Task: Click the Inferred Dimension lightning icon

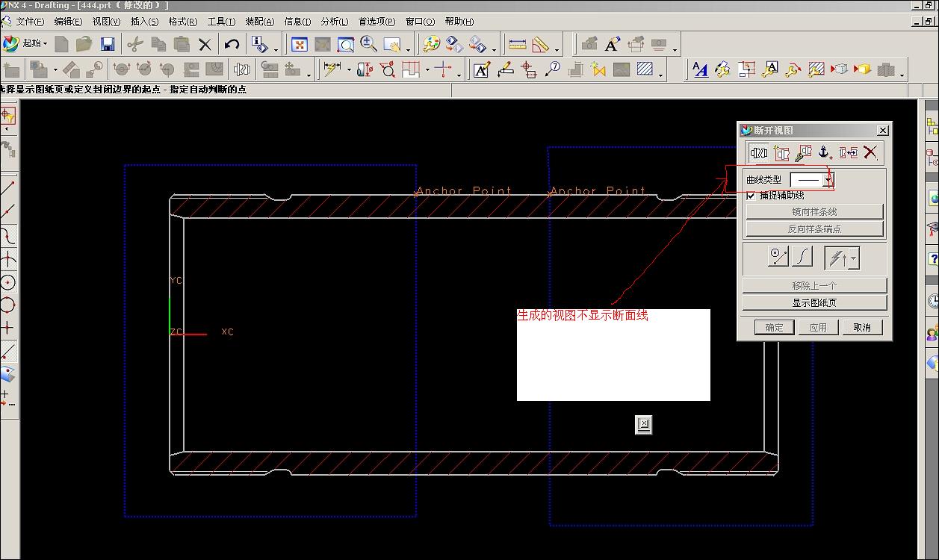Action: coord(332,69)
